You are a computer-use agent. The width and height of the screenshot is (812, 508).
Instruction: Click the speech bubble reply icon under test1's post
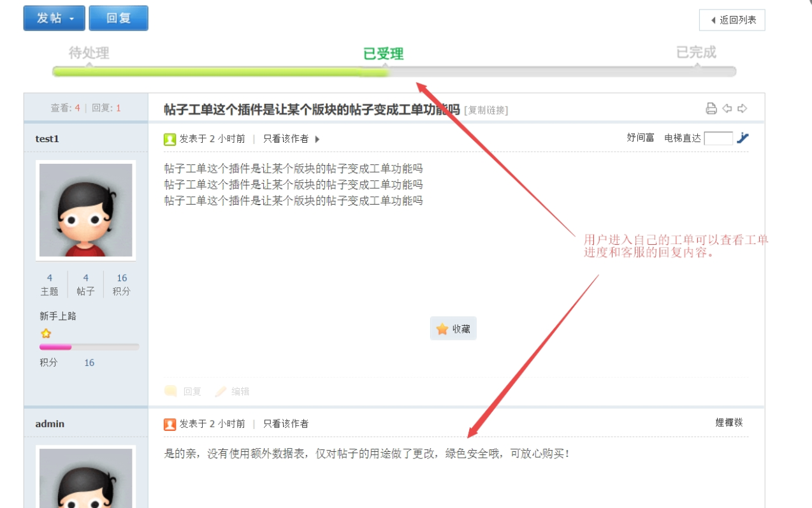170,391
